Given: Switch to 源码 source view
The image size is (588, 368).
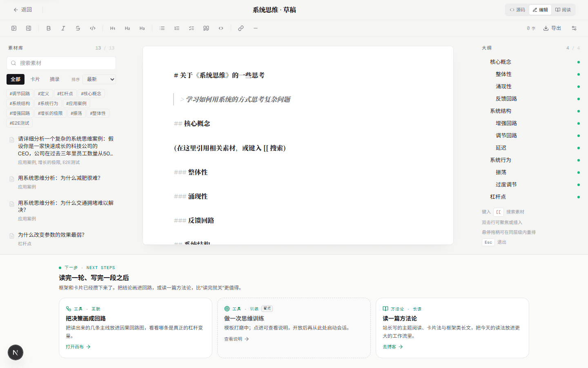Looking at the screenshot, I should click(x=517, y=10).
